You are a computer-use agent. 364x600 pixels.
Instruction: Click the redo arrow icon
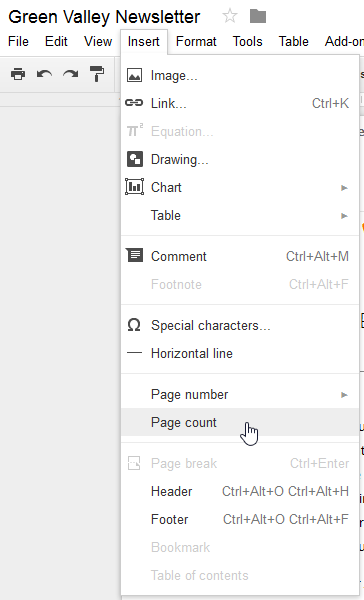pyautogui.click(x=70, y=74)
